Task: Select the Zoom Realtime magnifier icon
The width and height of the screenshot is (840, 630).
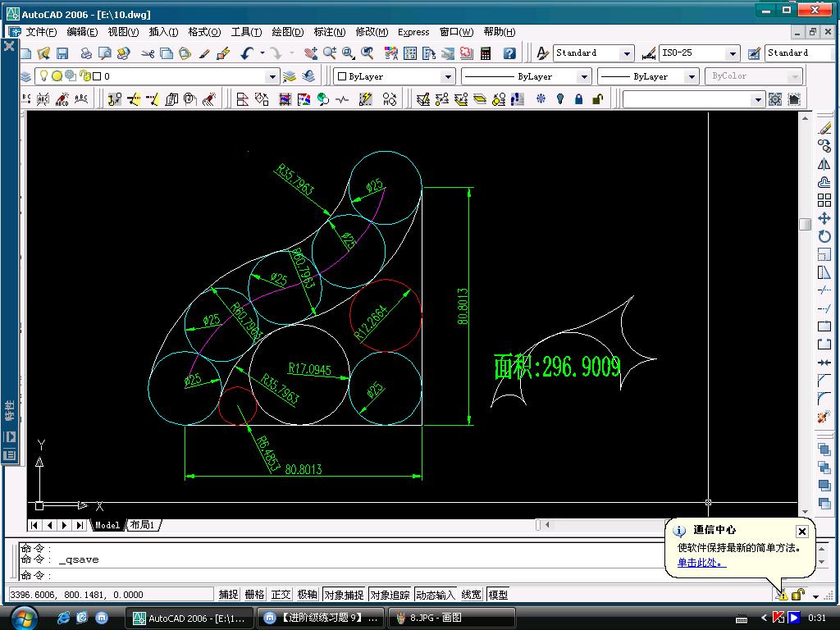Action: pyautogui.click(x=330, y=53)
